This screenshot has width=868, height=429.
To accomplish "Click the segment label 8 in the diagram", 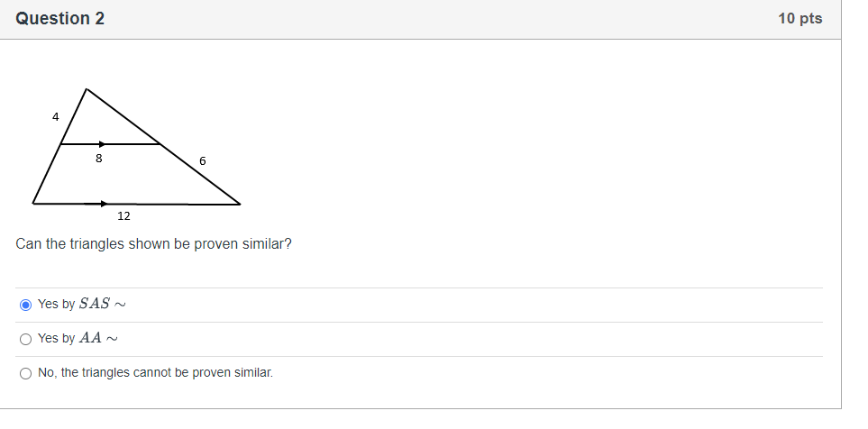I will coord(98,159).
